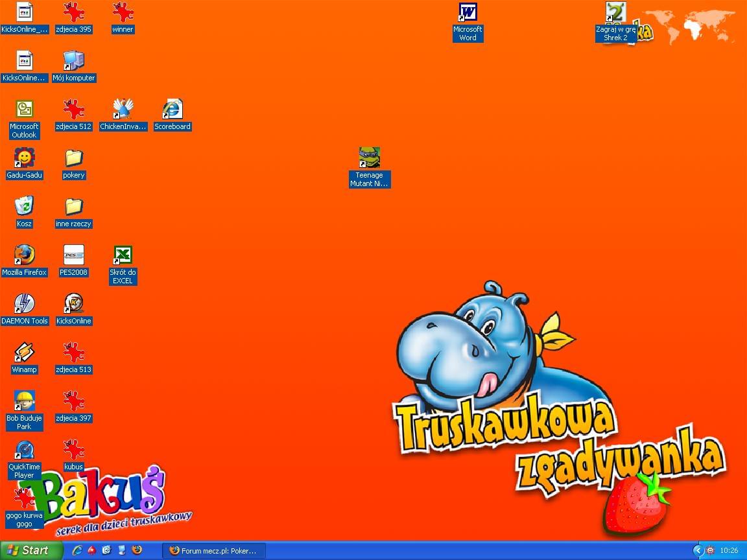Open QuickTime Player from the desktop
747x560 pixels.
tap(24, 459)
